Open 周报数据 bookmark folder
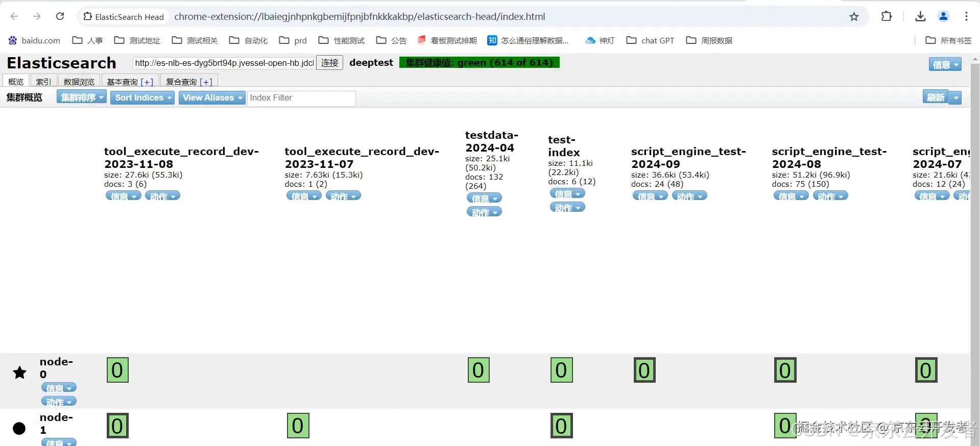This screenshot has width=980, height=446. [x=709, y=40]
